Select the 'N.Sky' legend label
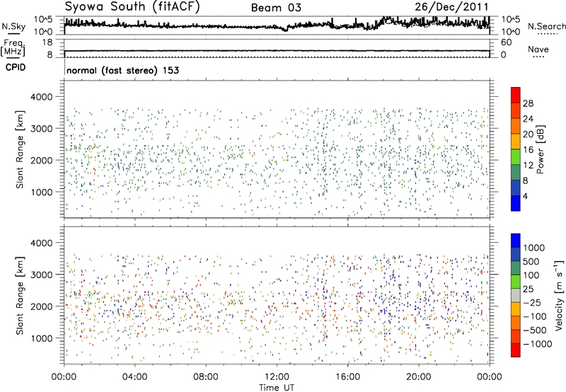Viewport: 566px width, 392px height. [x=13, y=26]
